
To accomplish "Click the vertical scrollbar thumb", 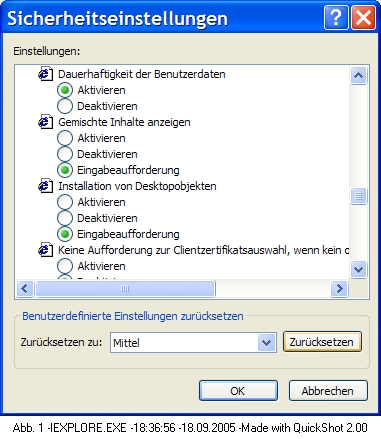I will [x=358, y=196].
